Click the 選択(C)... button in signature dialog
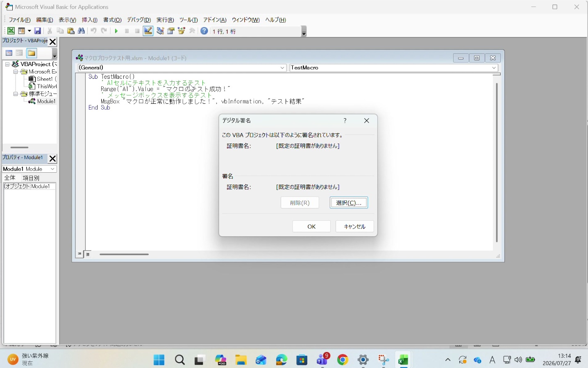This screenshot has width=588, height=368. click(x=349, y=203)
